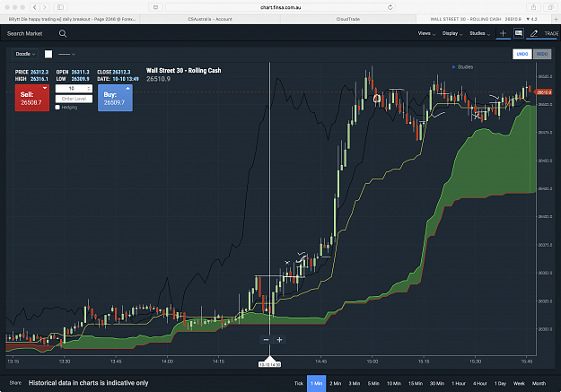Select the Month timeframe
This screenshot has width=561, height=392.
(x=539, y=383)
